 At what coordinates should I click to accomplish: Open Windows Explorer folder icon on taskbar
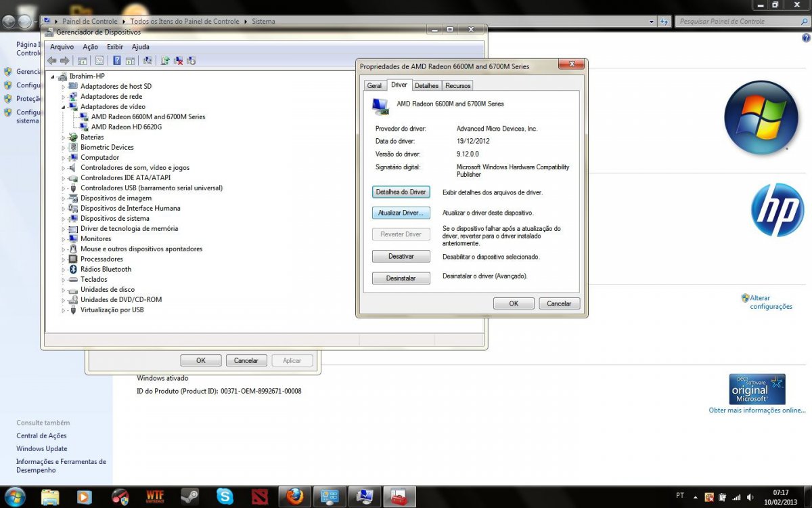[x=50, y=496]
